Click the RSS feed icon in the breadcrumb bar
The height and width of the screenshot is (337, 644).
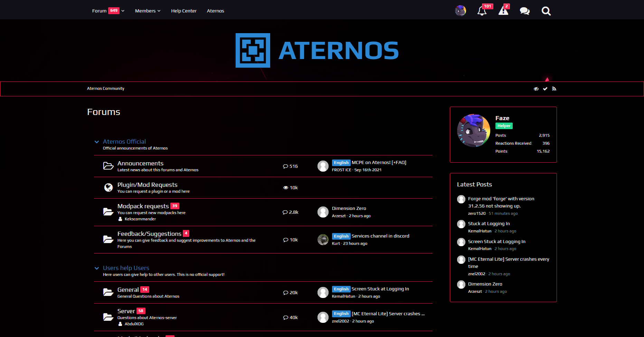[554, 89]
